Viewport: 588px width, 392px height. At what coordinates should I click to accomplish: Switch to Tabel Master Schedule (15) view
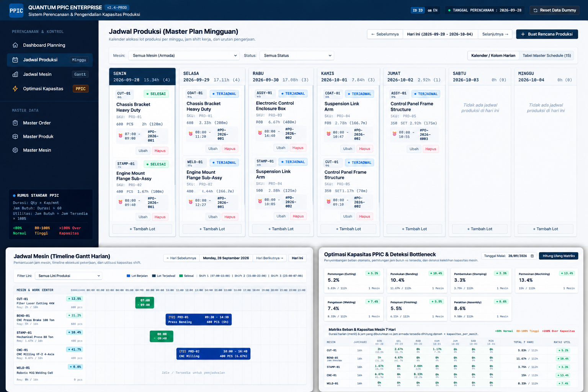click(x=547, y=56)
